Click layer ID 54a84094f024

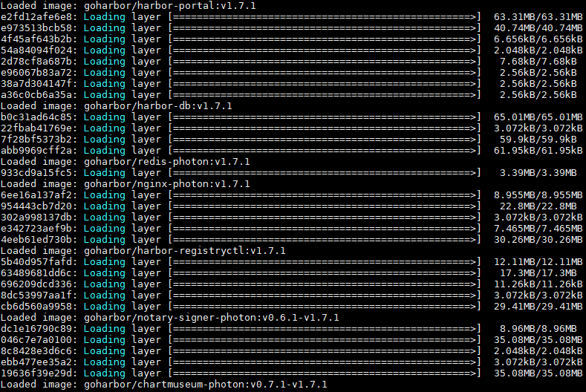point(36,50)
